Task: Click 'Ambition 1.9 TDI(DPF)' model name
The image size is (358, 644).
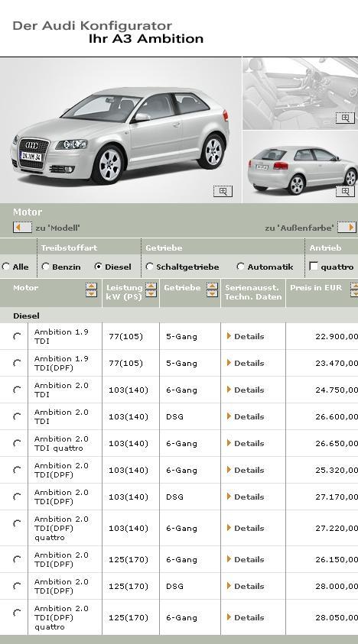Action: [61, 363]
